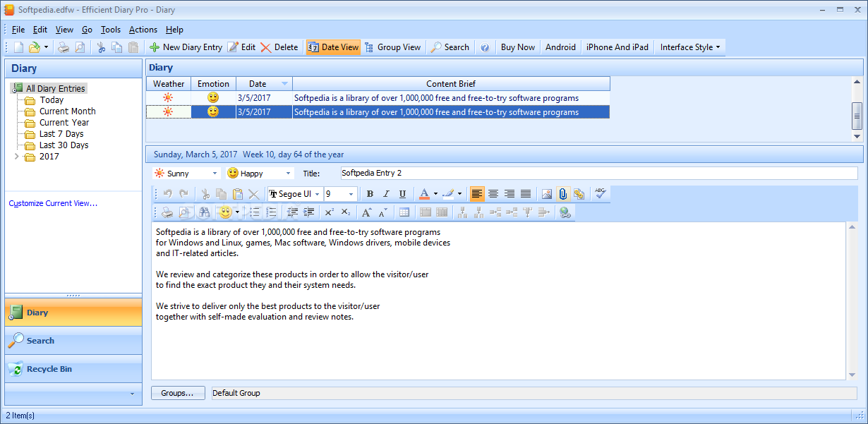Open the font color dropdown arrow
This screenshot has height=424, width=868.
(435, 194)
